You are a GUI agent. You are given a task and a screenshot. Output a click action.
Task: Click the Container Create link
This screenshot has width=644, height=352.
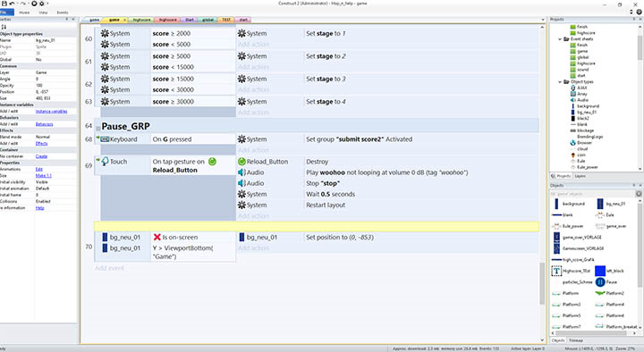(x=41, y=156)
